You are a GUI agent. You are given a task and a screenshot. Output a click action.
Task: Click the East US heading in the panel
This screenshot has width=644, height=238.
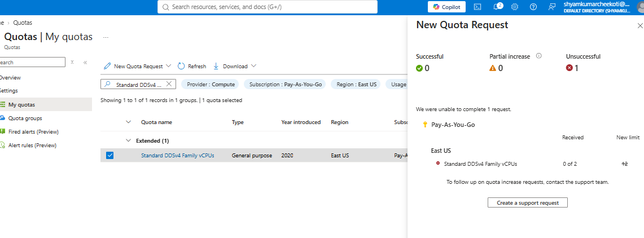tap(441, 151)
